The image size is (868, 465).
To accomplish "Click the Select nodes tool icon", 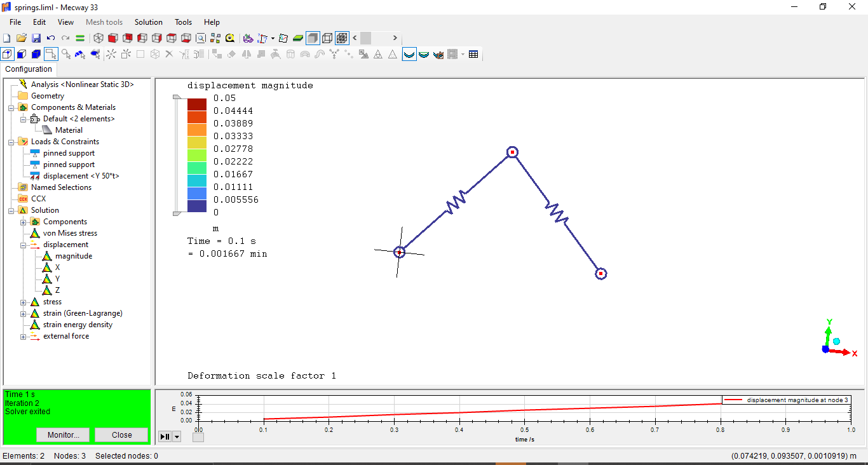I will 66,55.
